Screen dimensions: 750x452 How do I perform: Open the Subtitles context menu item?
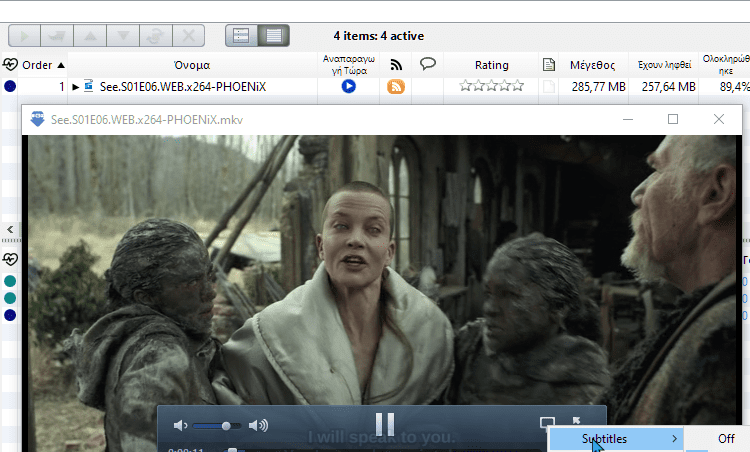(x=616, y=439)
